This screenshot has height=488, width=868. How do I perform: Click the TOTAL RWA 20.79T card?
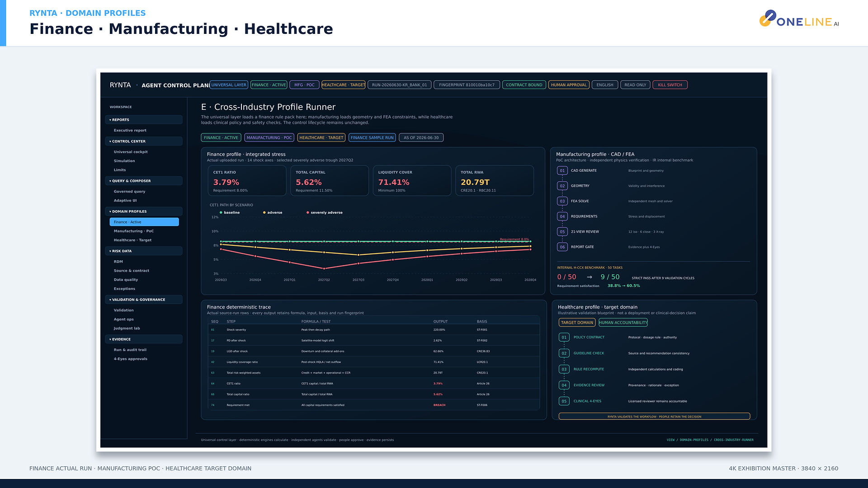tap(495, 181)
